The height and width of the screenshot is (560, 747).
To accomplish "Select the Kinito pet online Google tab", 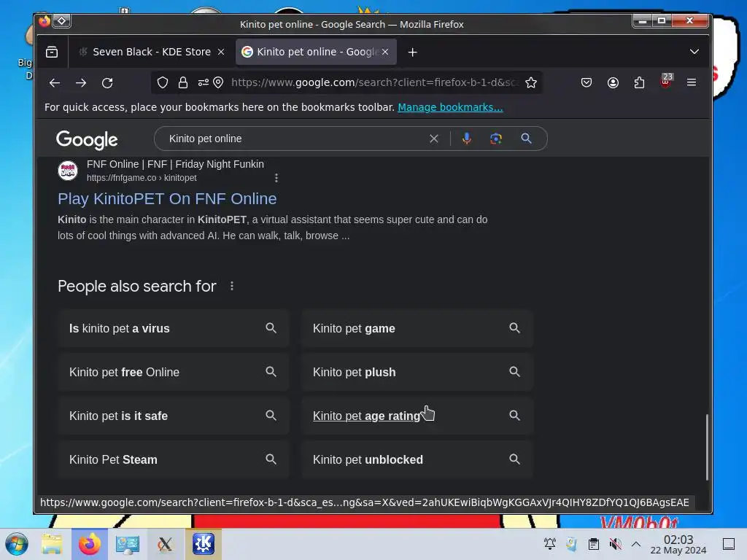I will coord(316,52).
